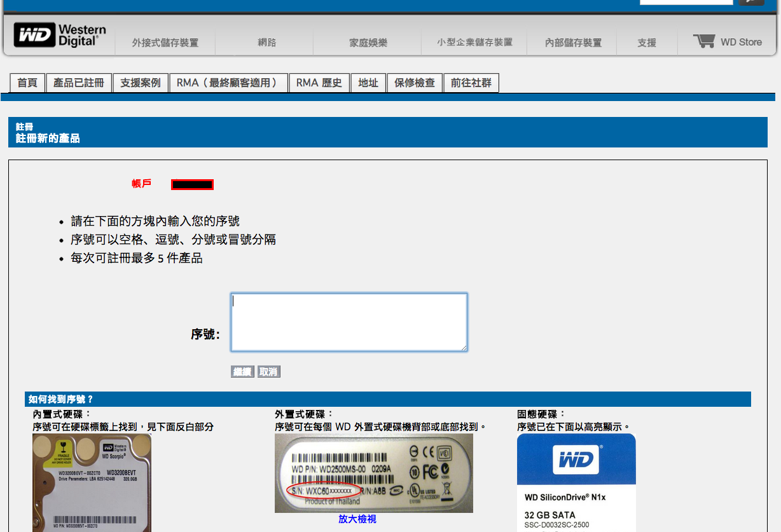781x532 pixels.
Task: Click the 註冊新的產品 heading
Action: coord(48,138)
